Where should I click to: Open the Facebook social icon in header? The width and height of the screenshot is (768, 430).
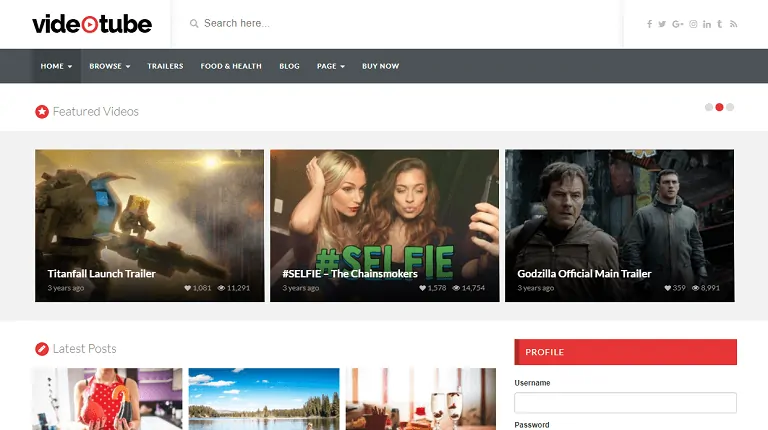click(x=649, y=24)
